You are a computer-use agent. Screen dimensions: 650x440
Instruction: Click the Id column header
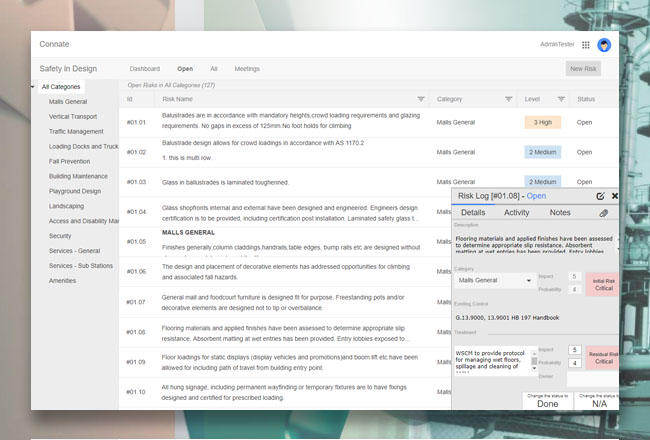coord(130,99)
